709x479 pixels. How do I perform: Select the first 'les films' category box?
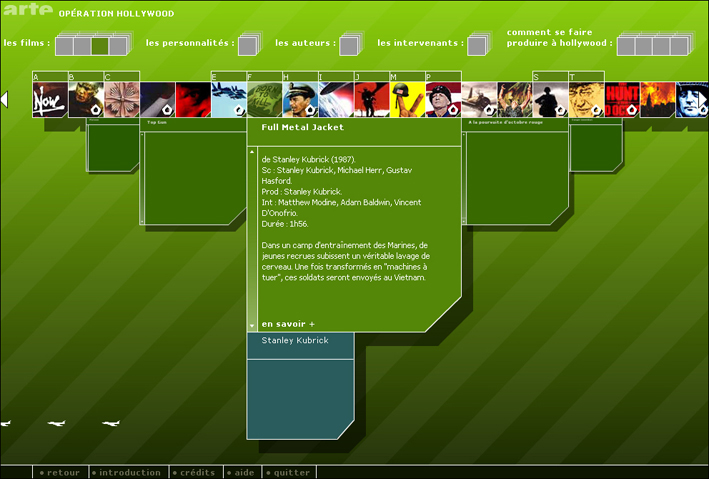pyautogui.click(x=65, y=46)
